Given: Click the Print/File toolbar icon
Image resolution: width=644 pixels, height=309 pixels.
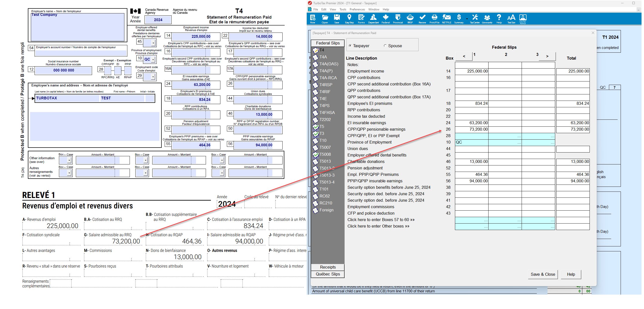Looking at the screenshot, I should (x=434, y=19).
